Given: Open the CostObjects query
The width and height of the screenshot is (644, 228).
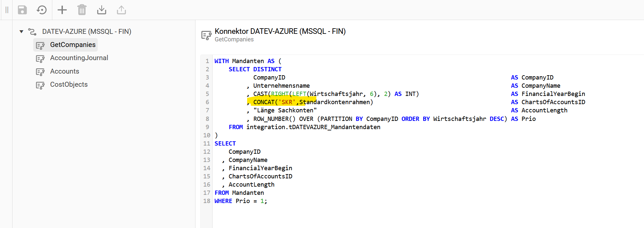Looking at the screenshot, I should [x=69, y=84].
